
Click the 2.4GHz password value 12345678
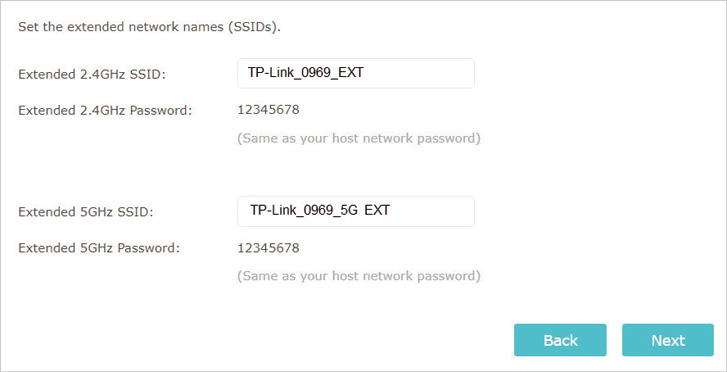coord(268,110)
